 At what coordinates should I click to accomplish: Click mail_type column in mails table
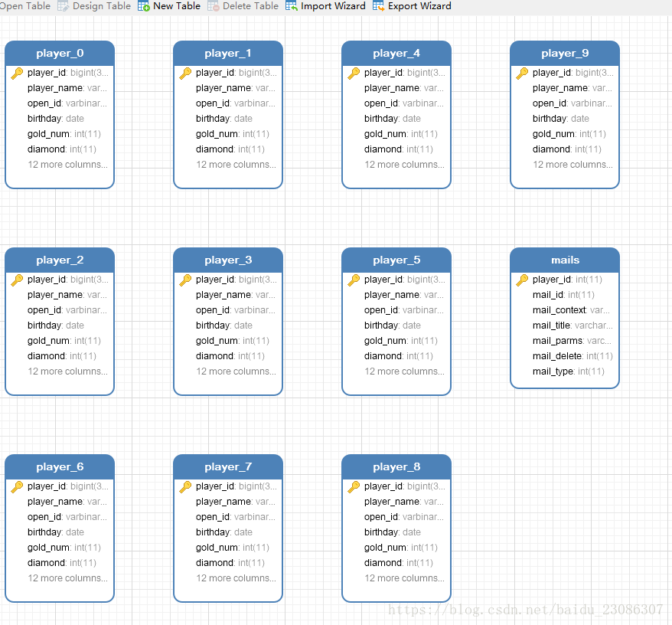click(568, 371)
